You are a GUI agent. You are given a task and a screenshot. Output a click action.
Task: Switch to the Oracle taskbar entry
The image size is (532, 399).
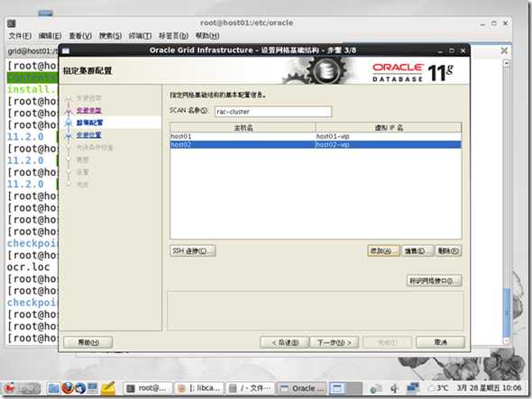pos(302,388)
